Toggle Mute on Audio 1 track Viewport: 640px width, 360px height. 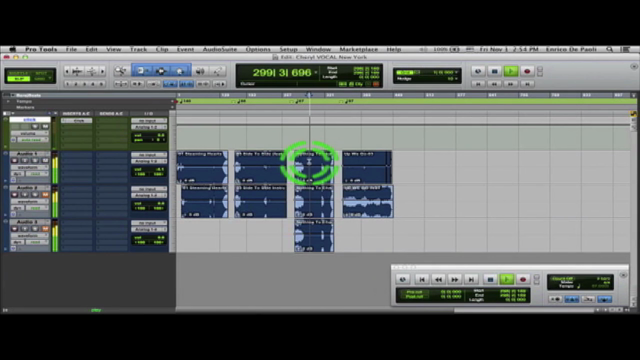pos(45,160)
